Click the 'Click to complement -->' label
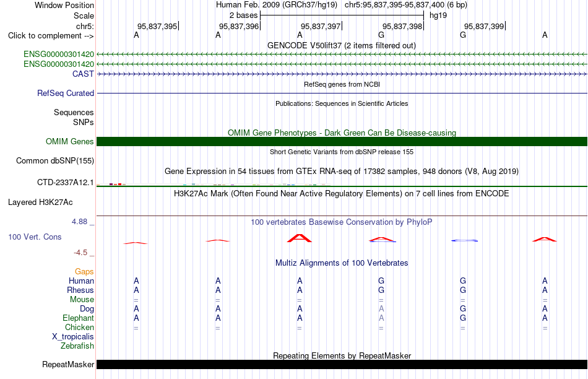Viewport: 588px width, 379px height. click(x=51, y=36)
